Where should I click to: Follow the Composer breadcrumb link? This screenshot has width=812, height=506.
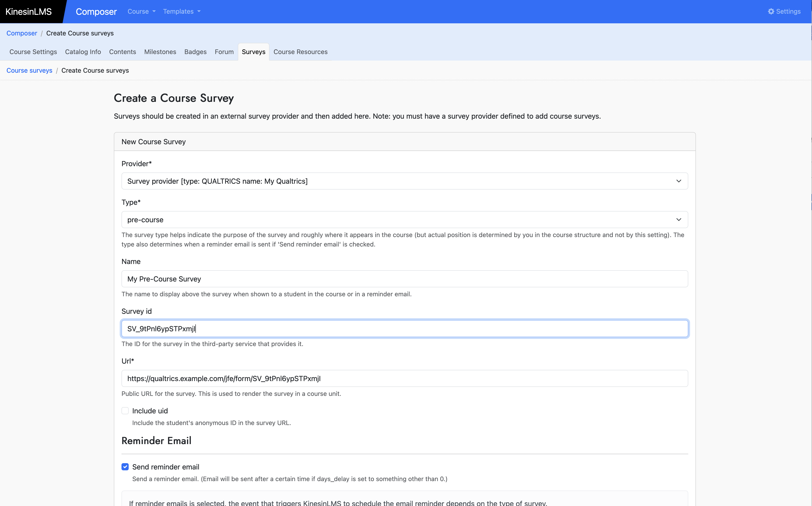[22, 33]
